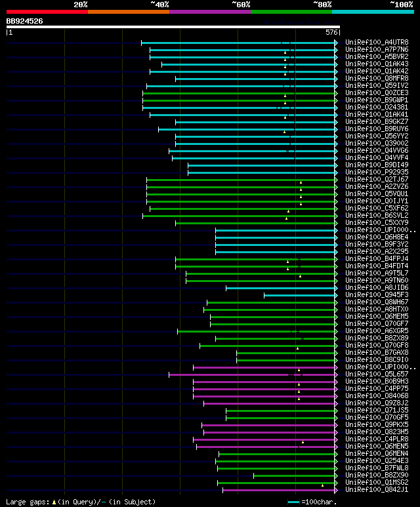Open the UniRef100_Q1AK43 hit
The width and height of the screenshot is (420, 507).
click(x=377, y=64)
